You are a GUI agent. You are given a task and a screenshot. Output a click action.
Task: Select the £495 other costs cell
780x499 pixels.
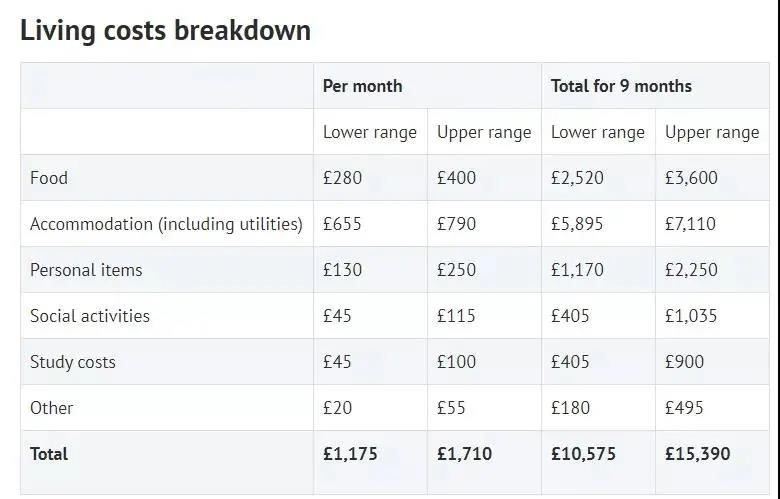(684, 408)
